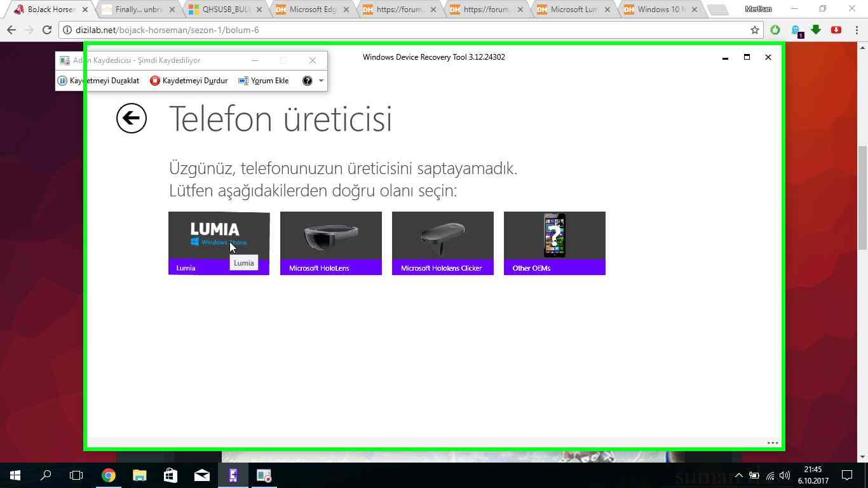Maximize the Windows Device Recovery Tool window
Viewport: 868px width, 488px height.
click(x=747, y=57)
